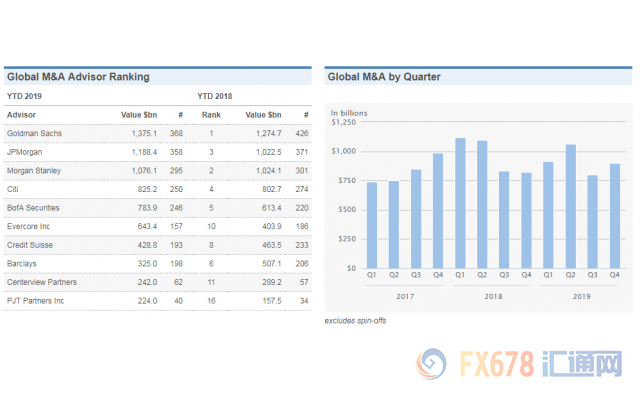Select the PJT Partners Inc row name
The image size is (640, 400).
click(36, 301)
